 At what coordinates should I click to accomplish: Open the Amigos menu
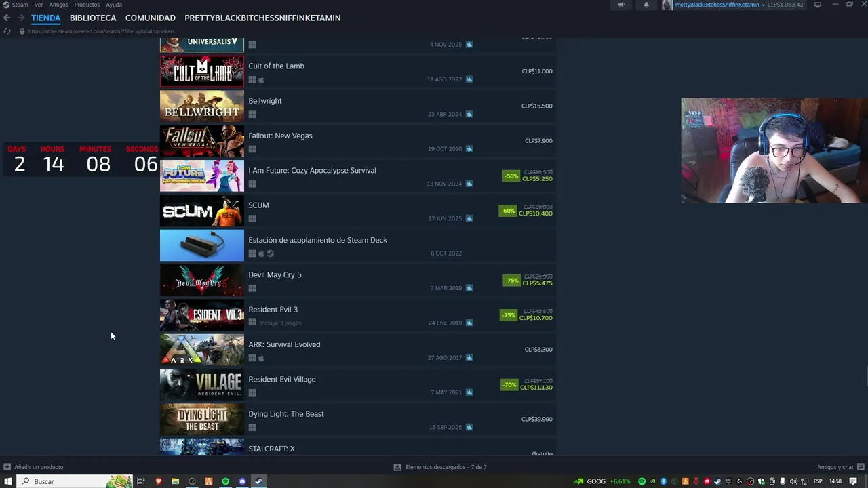click(58, 5)
